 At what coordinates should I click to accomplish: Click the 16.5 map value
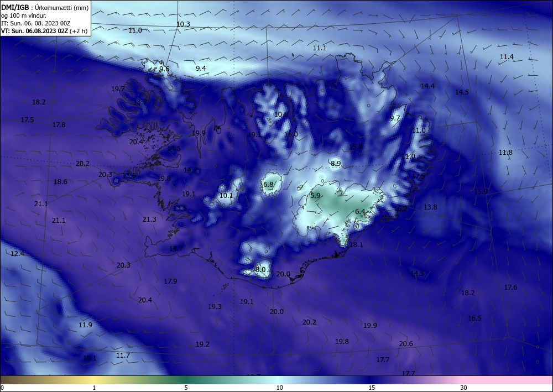(x=474, y=318)
